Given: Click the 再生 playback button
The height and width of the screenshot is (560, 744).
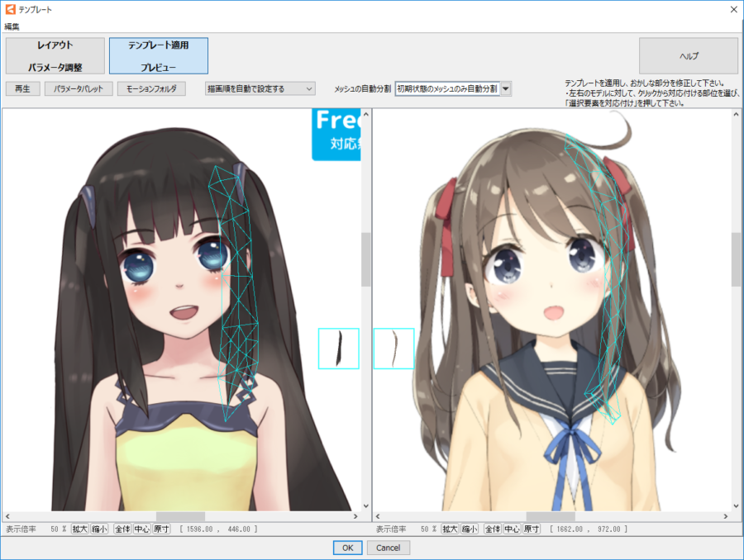Looking at the screenshot, I should (22, 88).
